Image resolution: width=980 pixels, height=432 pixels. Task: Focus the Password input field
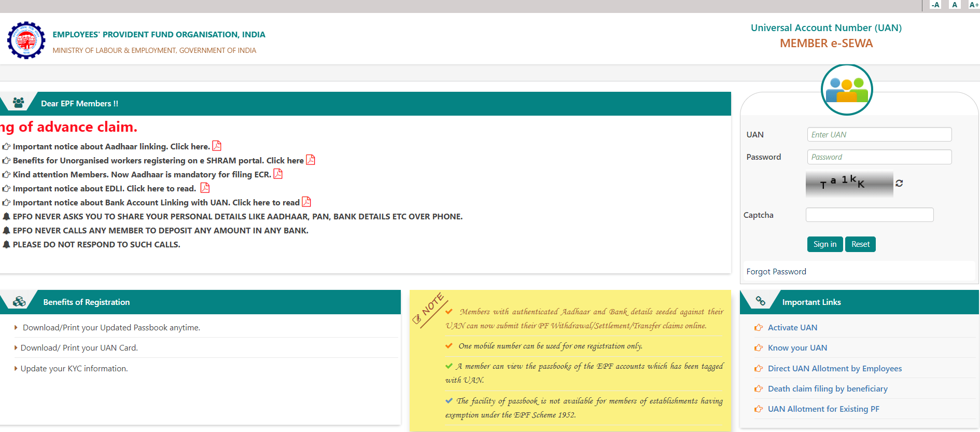[x=879, y=157]
